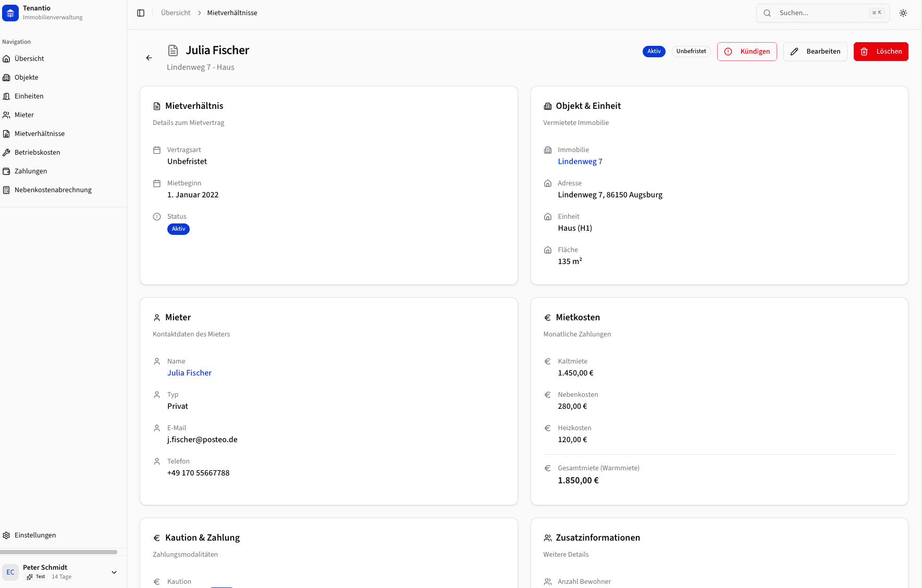Screen dimensions: 922x588
Task: Click the Einstellungen gear icon
Action: 6,535
